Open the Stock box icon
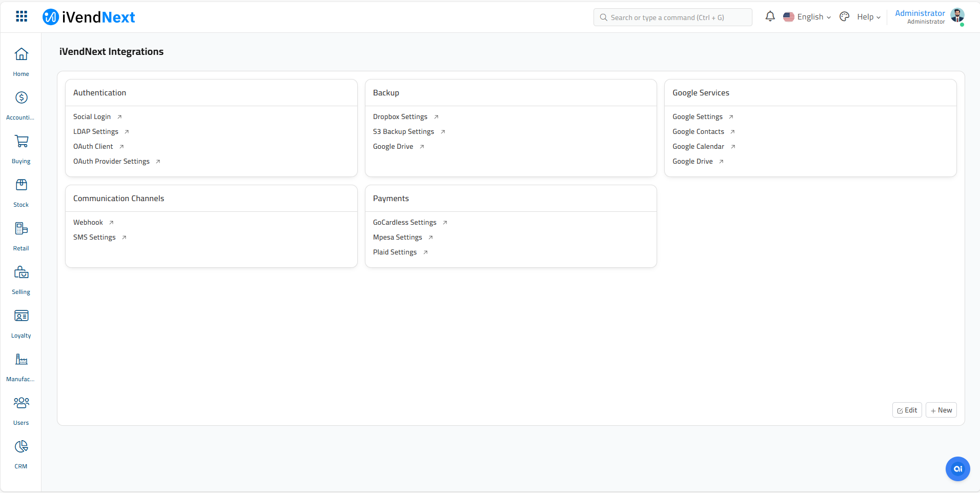Viewport: 980px width, 493px height. [21, 185]
